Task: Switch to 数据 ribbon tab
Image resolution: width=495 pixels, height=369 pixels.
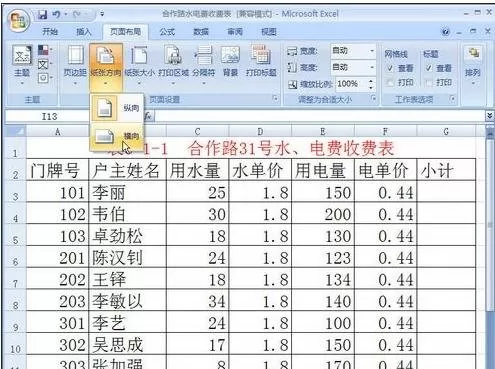Action: [x=201, y=32]
